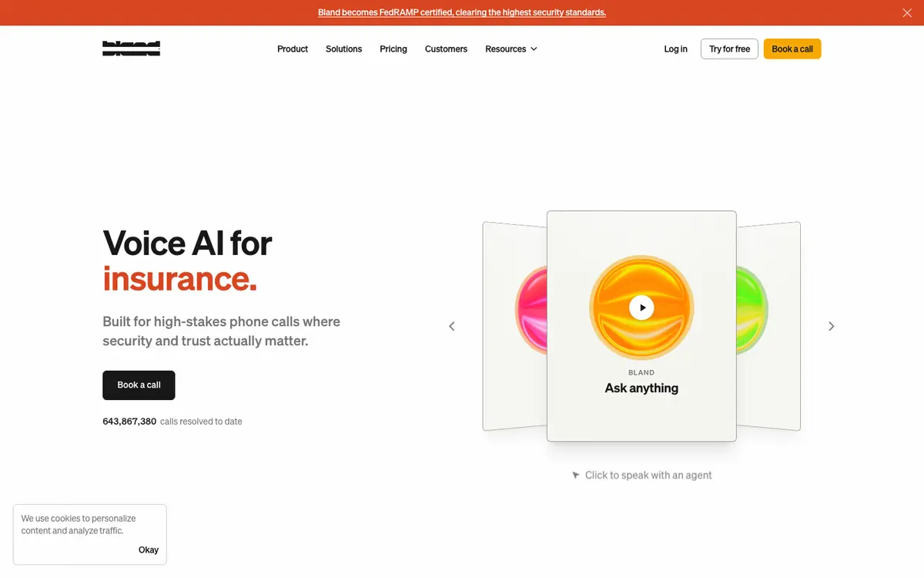The image size is (924, 578).
Task: Accept cookies with the Okay button
Action: click(149, 549)
